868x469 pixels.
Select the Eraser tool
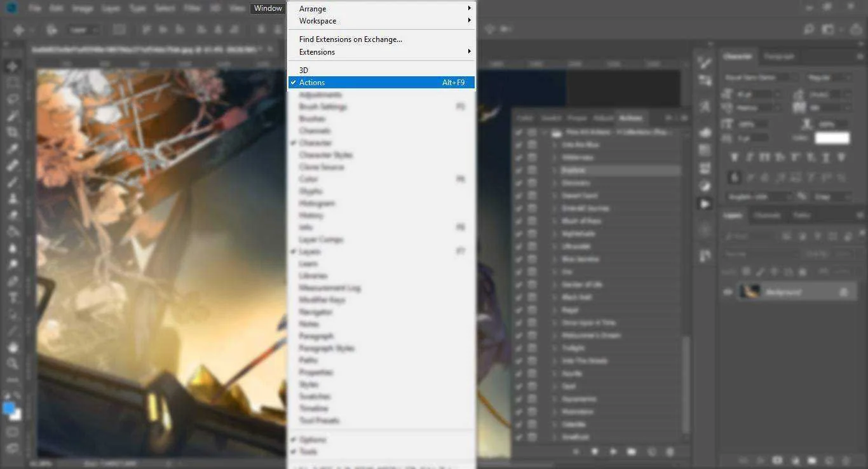pos(12,215)
